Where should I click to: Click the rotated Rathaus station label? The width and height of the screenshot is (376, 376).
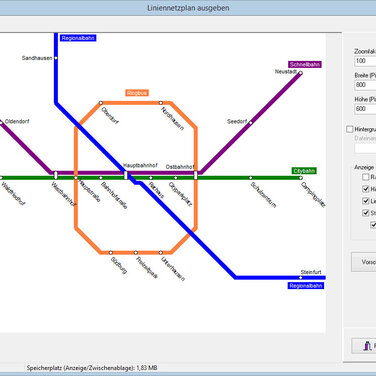(156, 190)
